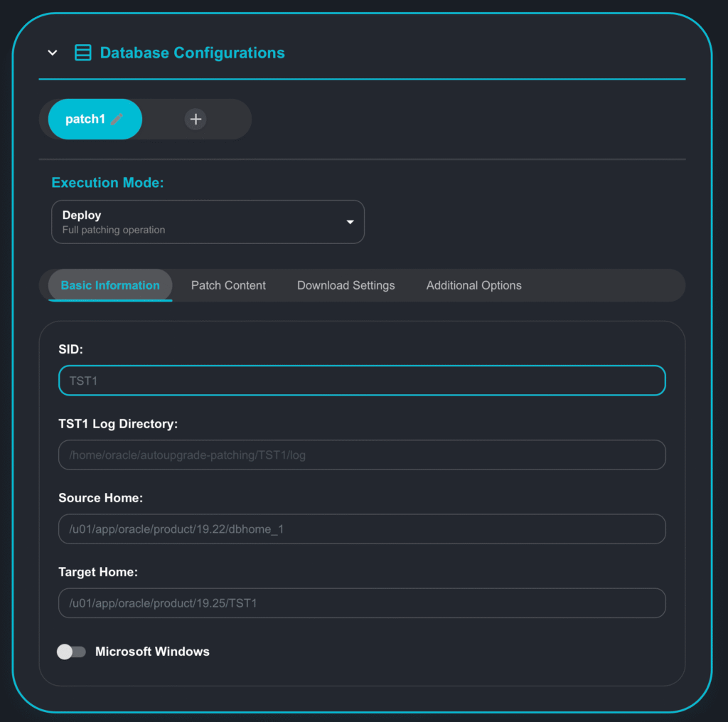This screenshot has width=728, height=722.
Task: Focus the SID input field
Action: click(362, 381)
